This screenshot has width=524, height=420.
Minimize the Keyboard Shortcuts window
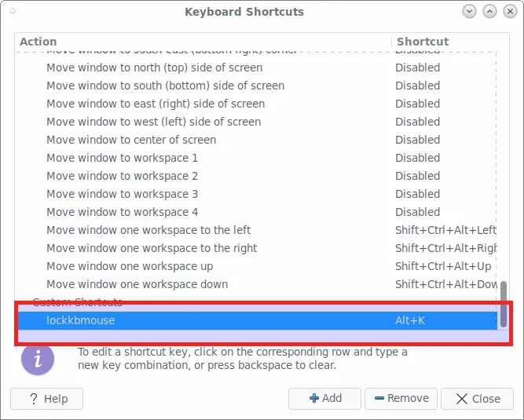tap(470, 12)
